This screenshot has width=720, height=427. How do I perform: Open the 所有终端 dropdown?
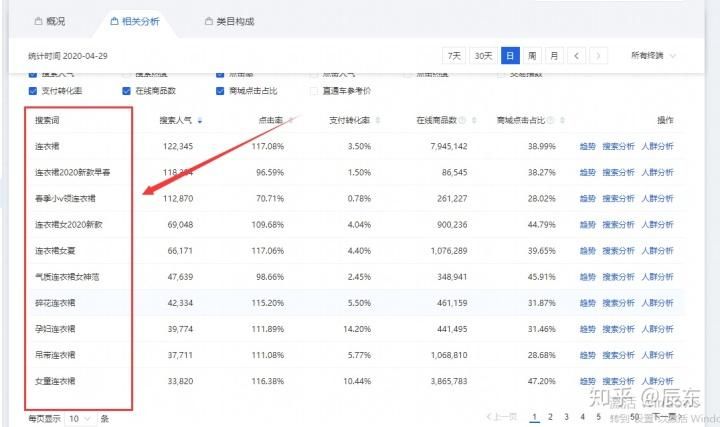pyautogui.click(x=653, y=56)
